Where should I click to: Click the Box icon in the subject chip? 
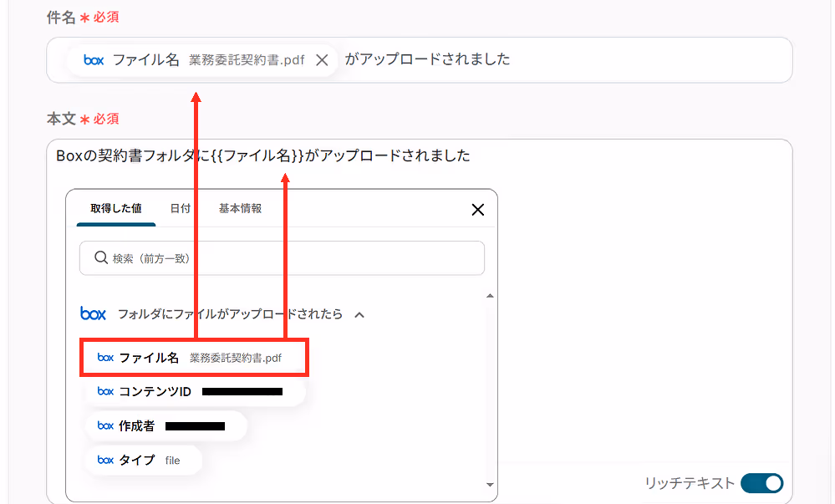94,60
